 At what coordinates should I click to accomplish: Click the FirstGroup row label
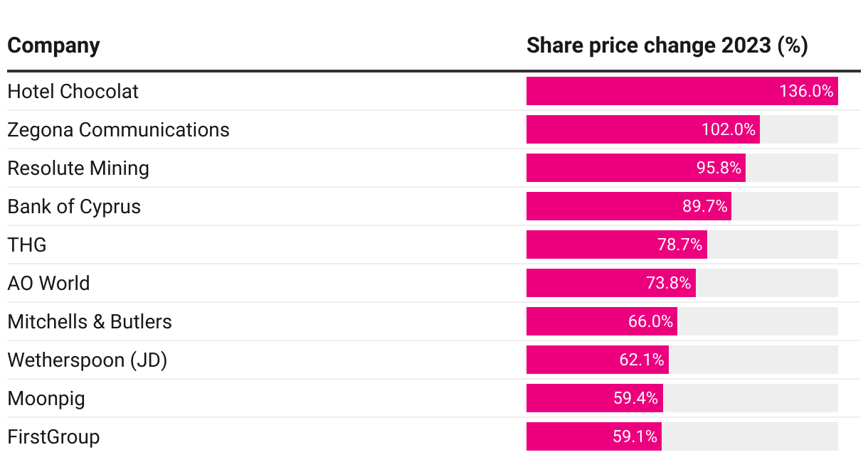tap(53, 437)
